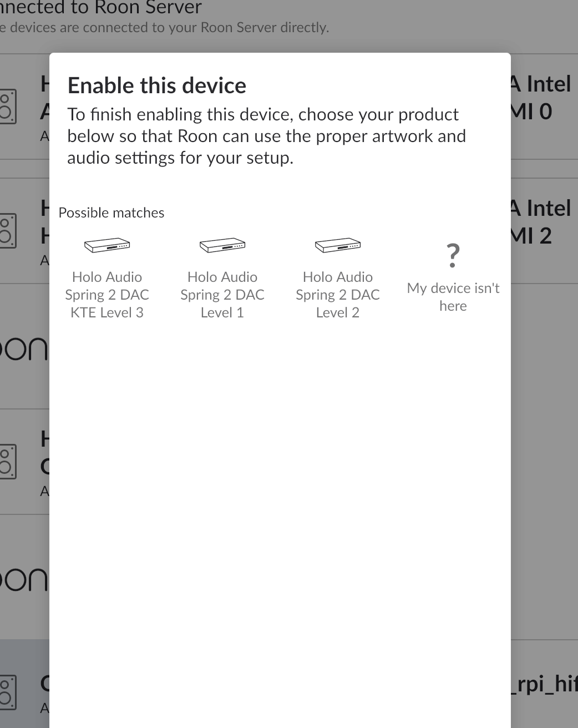The image size is (578, 728).
Task: Click 'nnected to Roon Server' header text
Action: click(x=101, y=7)
